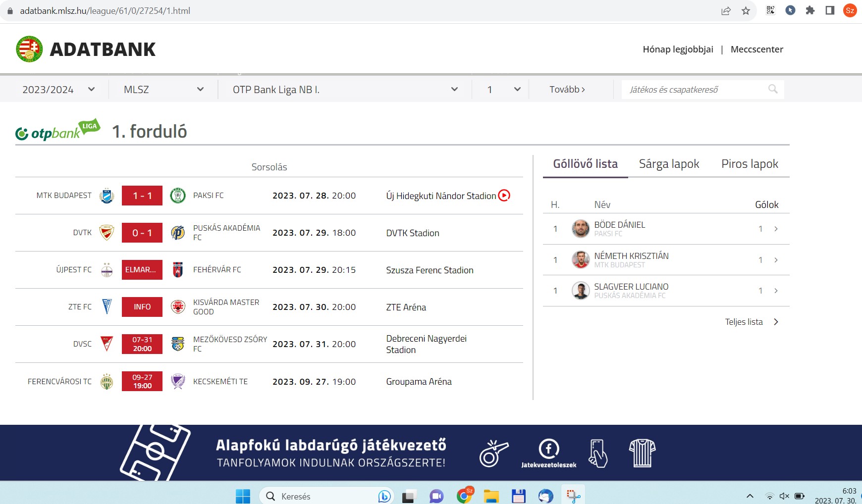This screenshot has width=862, height=504.
Task: Switch to the Piros lapok tab
Action: click(x=750, y=164)
